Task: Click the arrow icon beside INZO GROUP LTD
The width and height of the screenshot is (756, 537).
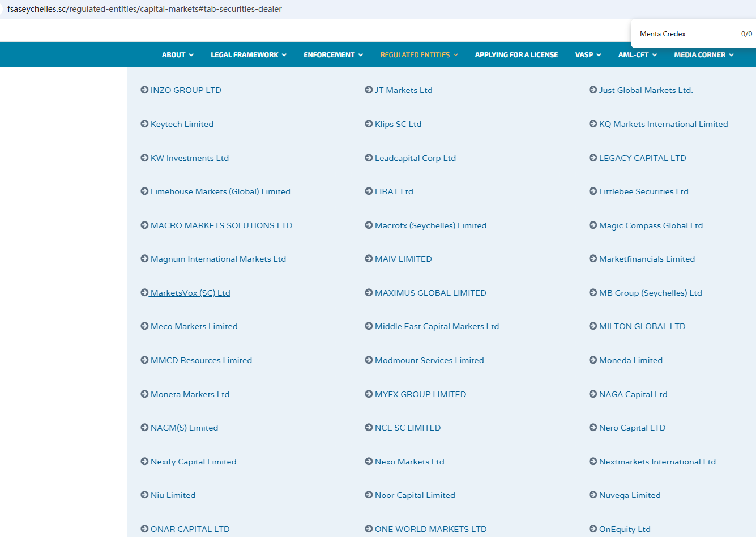Action: 144,89
